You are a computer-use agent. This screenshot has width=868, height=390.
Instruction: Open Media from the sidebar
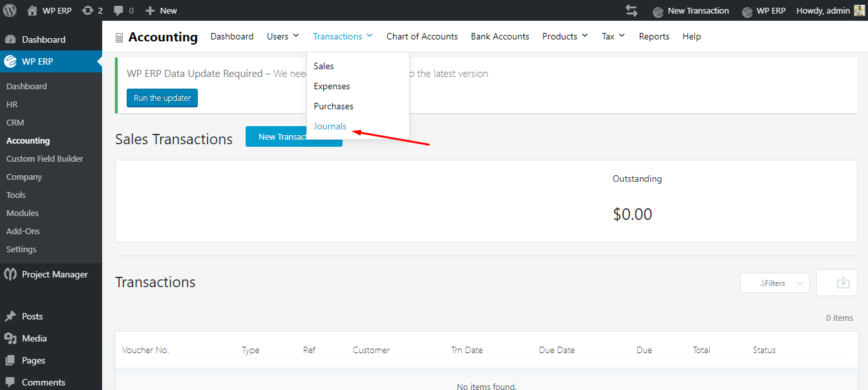click(29, 338)
